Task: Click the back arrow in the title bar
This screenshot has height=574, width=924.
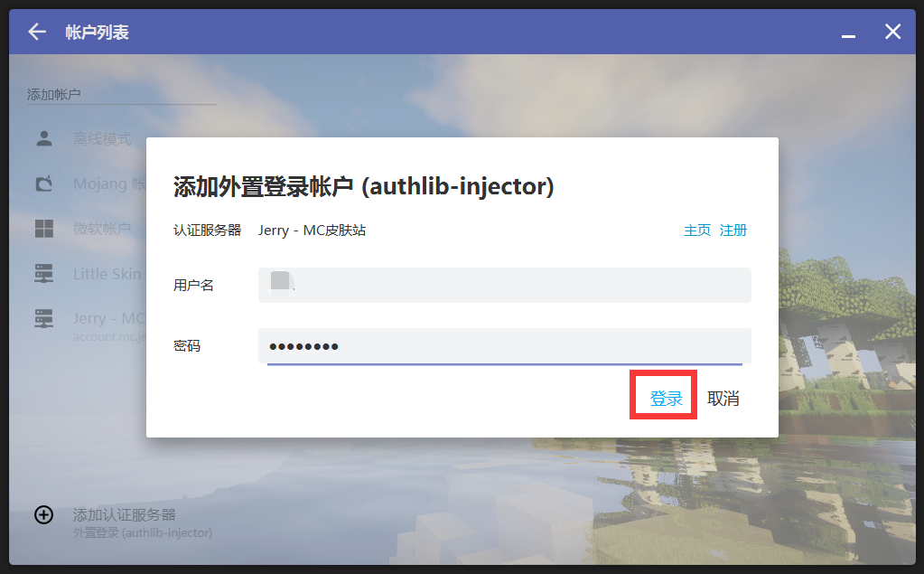Action: [36, 32]
